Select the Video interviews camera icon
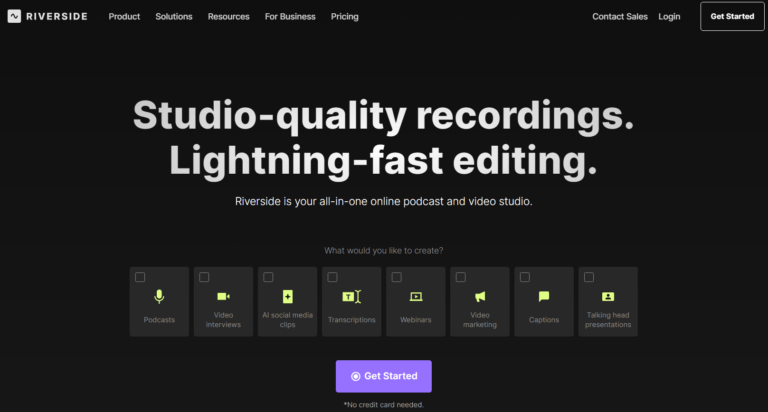Image resolution: width=768 pixels, height=412 pixels. [223, 296]
